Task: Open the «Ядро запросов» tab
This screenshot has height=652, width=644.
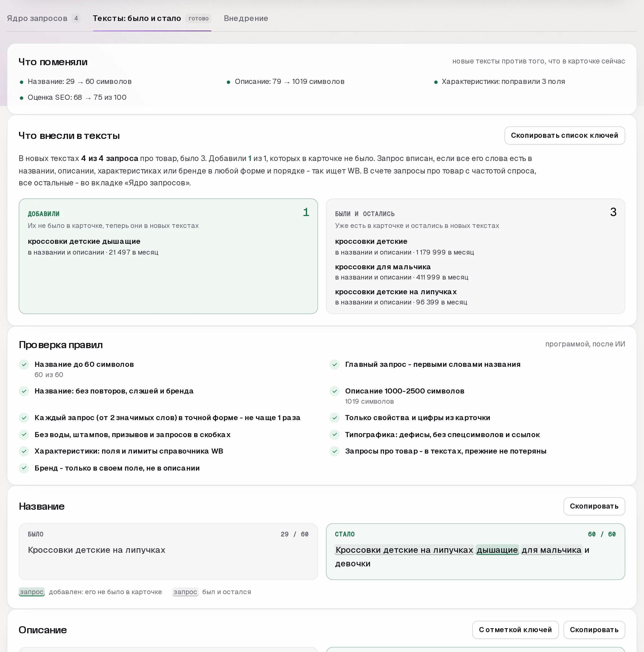Action: tap(43, 18)
